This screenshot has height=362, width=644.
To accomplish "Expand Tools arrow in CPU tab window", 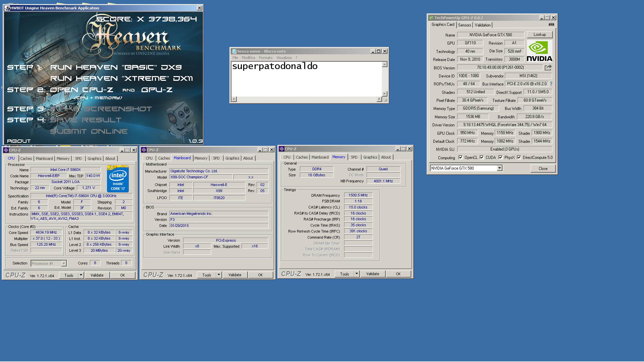I will click(x=81, y=275).
